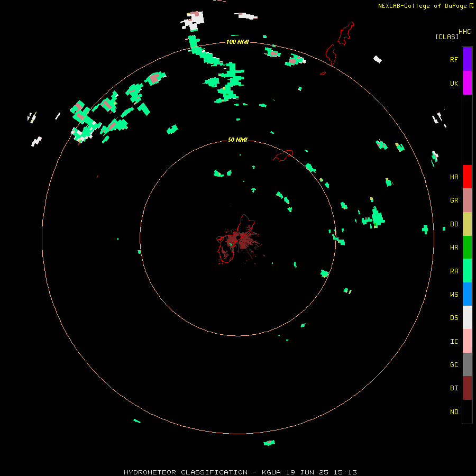The width and height of the screenshot is (476, 476).
Task: Click the RF legend label
Action: point(454,59)
